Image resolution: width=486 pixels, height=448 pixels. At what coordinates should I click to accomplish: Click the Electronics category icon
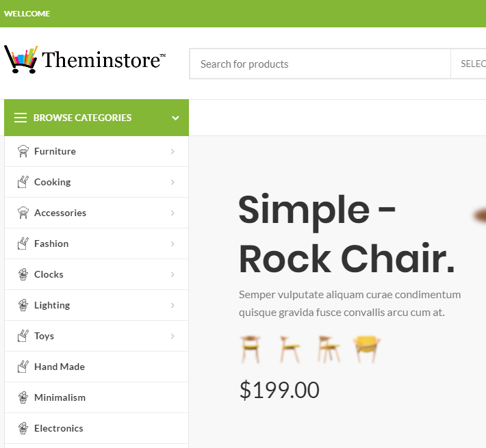point(23,428)
